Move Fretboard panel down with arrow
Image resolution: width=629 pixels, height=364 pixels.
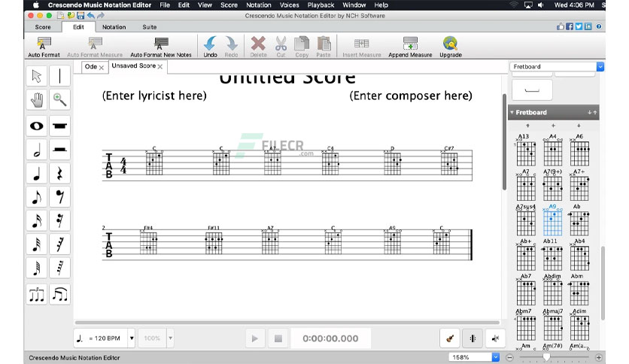(x=589, y=113)
